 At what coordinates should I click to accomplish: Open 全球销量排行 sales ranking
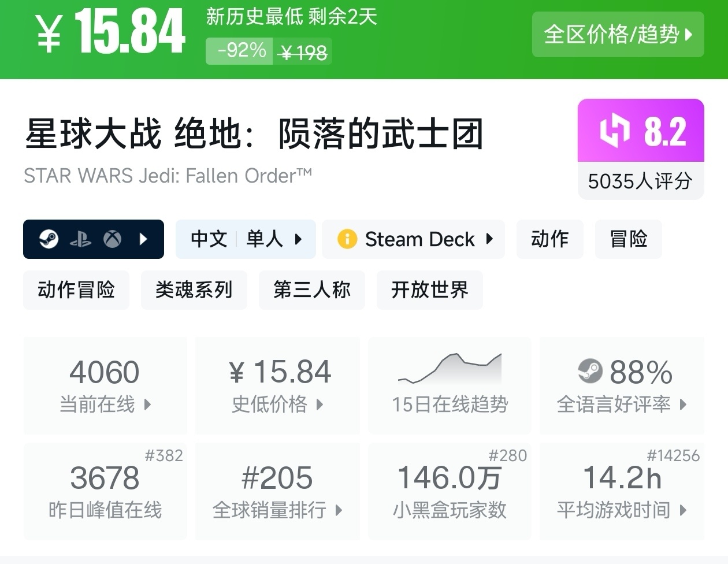277,491
